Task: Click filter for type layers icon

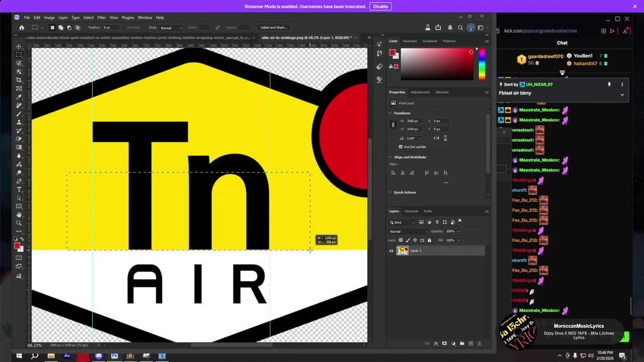Action: (437, 222)
